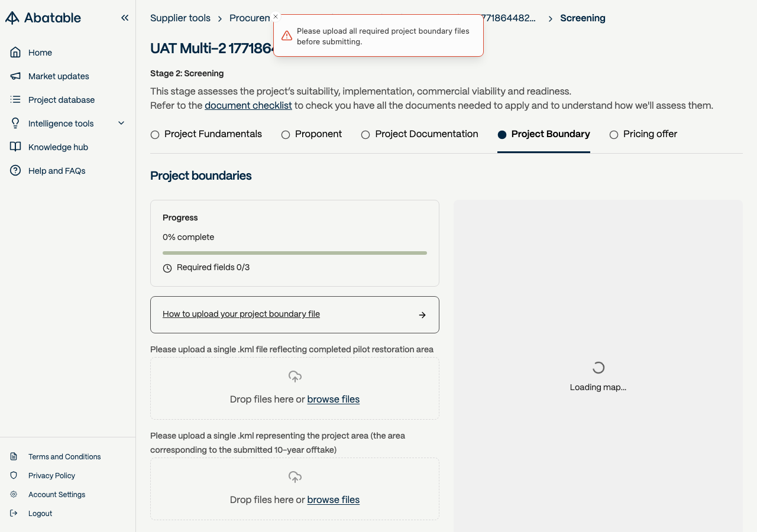Click the Help and FAQs question icon
The height and width of the screenshot is (532, 757).
(15, 171)
